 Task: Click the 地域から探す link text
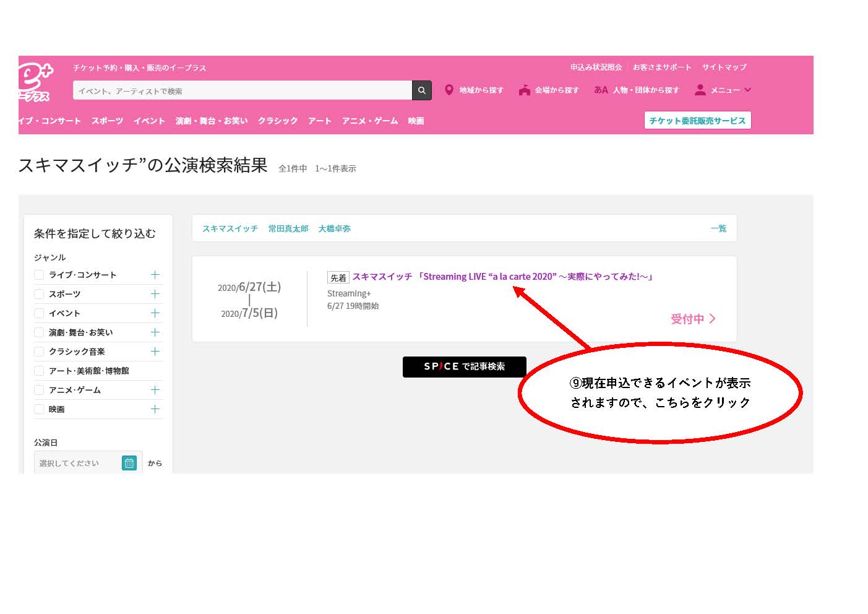[481, 90]
